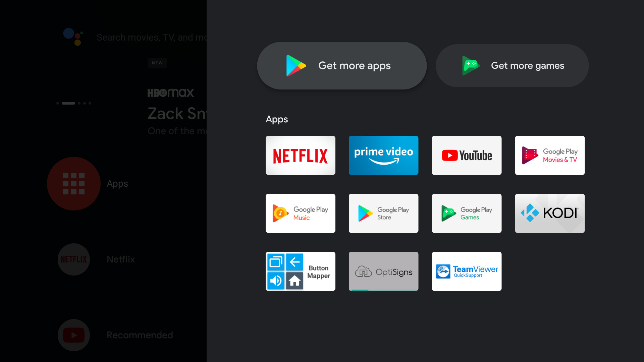Click the Netflix sidebar shortcut
The width and height of the screenshot is (644, 362).
click(x=74, y=258)
